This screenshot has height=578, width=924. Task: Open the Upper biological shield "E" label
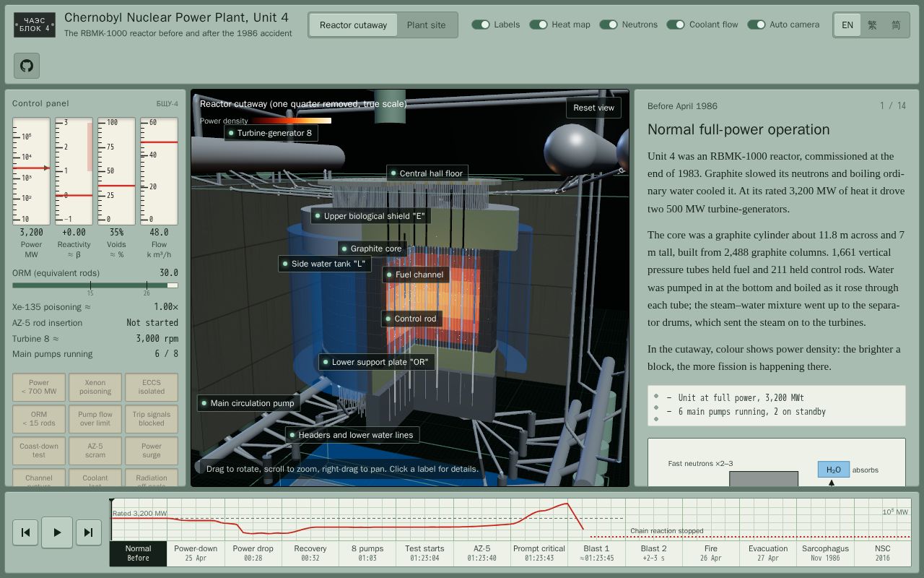370,216
